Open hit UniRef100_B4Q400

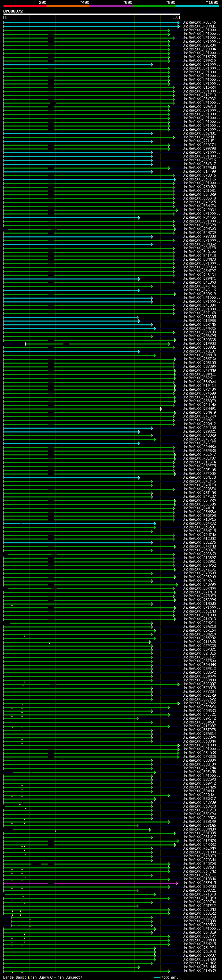point(199,252)
